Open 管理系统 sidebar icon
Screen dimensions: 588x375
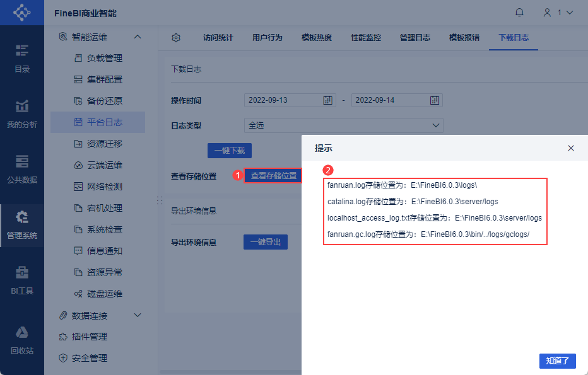21,225
